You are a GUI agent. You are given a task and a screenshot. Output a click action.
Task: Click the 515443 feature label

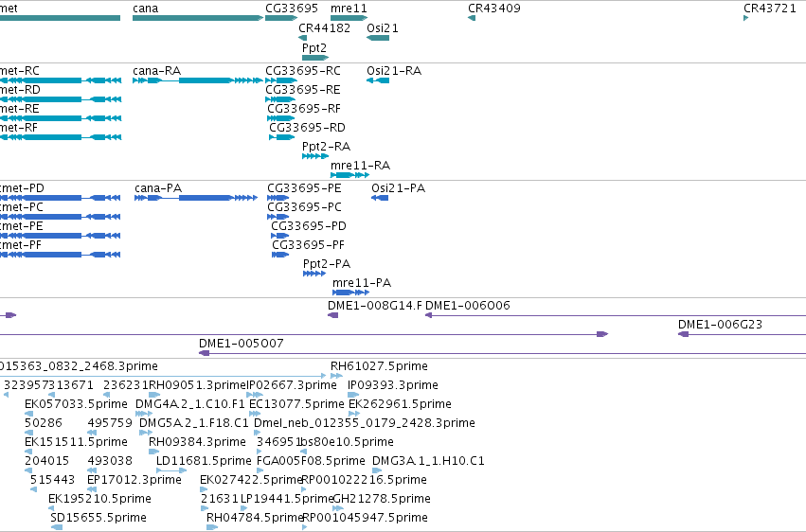pyautogui.click(x=52, y=481)
